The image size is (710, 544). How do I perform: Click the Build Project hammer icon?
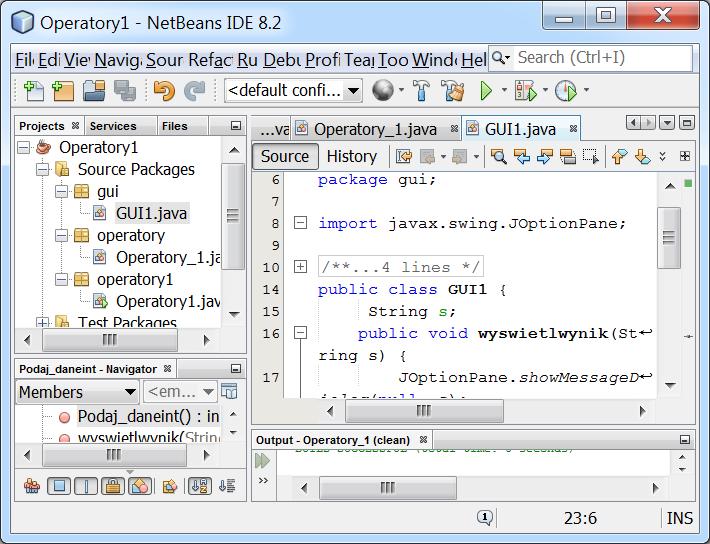click(x=421, y=91)
